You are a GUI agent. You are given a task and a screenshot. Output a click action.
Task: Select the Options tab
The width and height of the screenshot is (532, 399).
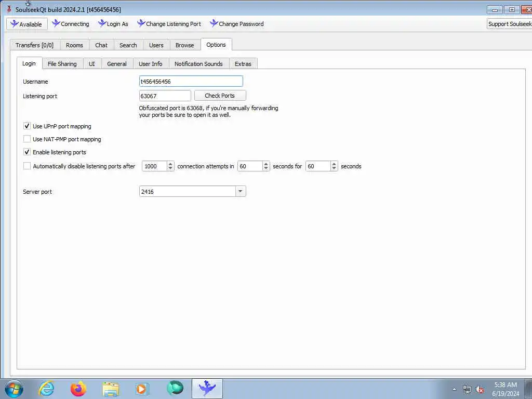point(216,45)
